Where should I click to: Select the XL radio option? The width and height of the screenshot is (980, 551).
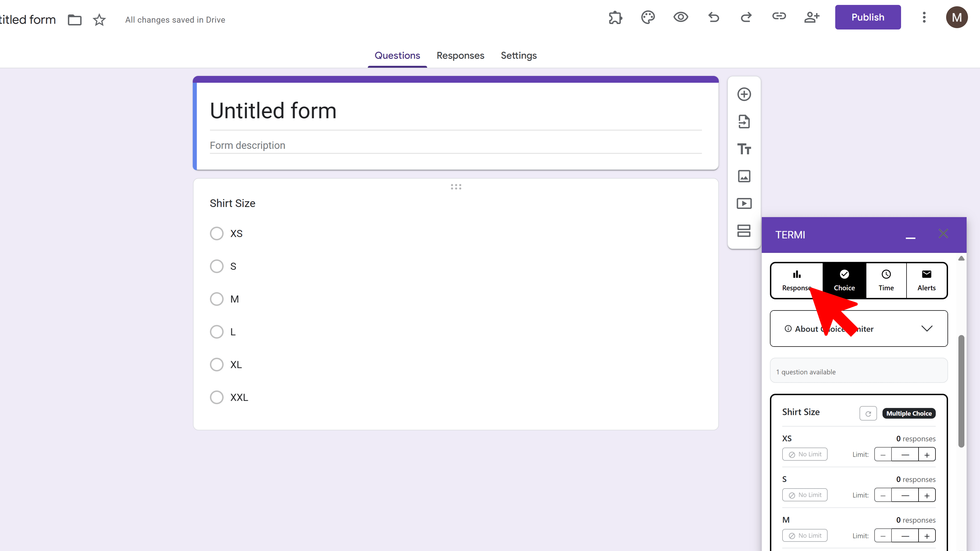coord(217,365)
